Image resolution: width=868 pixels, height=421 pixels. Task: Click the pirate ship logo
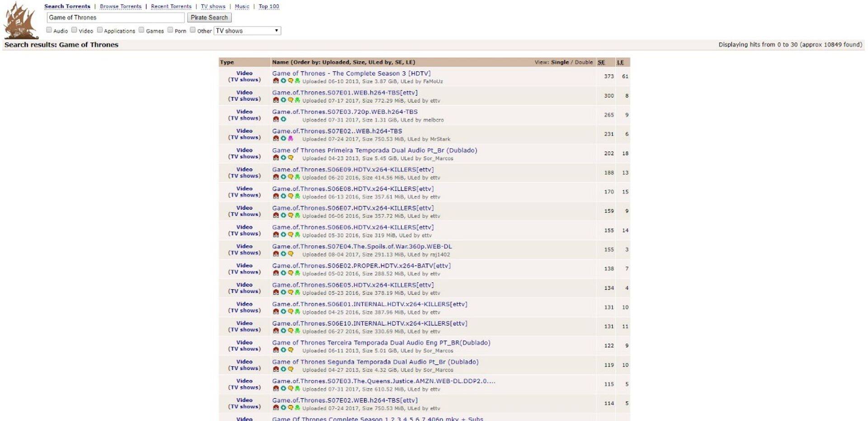[x=20, y=21]
